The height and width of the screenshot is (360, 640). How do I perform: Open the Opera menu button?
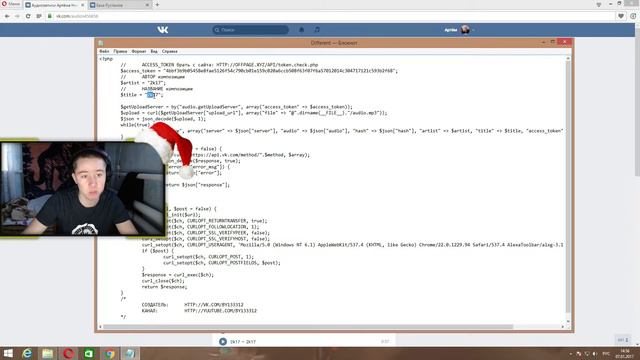click(11, 4)
